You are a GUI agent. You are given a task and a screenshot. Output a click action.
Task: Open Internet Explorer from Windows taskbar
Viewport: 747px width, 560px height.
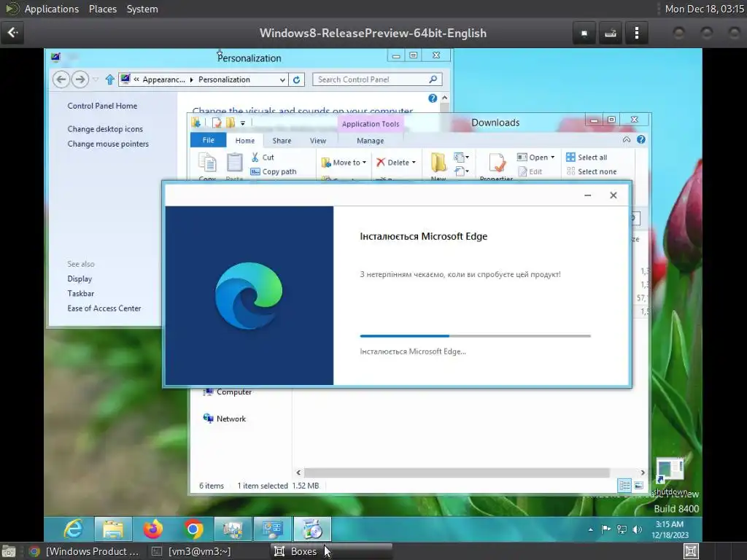point(74,529)
